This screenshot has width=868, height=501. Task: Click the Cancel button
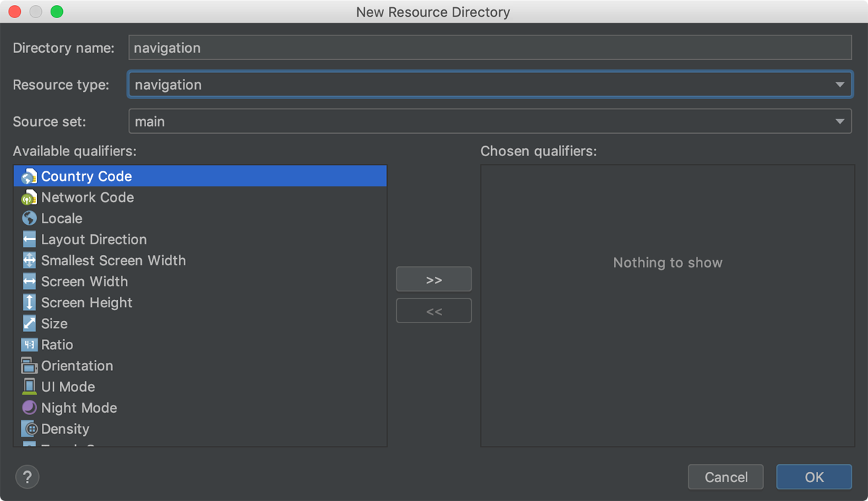click(x=726, y=477)
